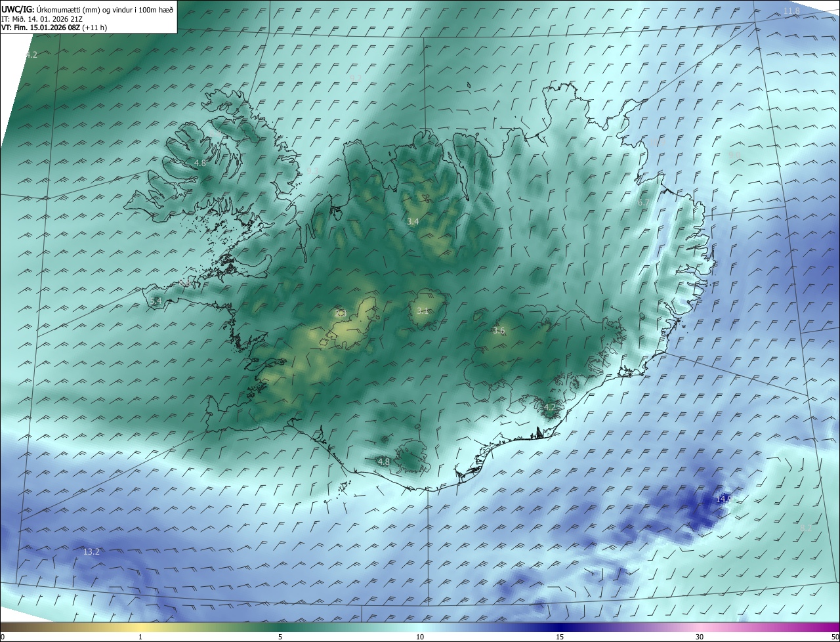
Task: Select the 9.0 value label on the map
Action: (735, 155)
